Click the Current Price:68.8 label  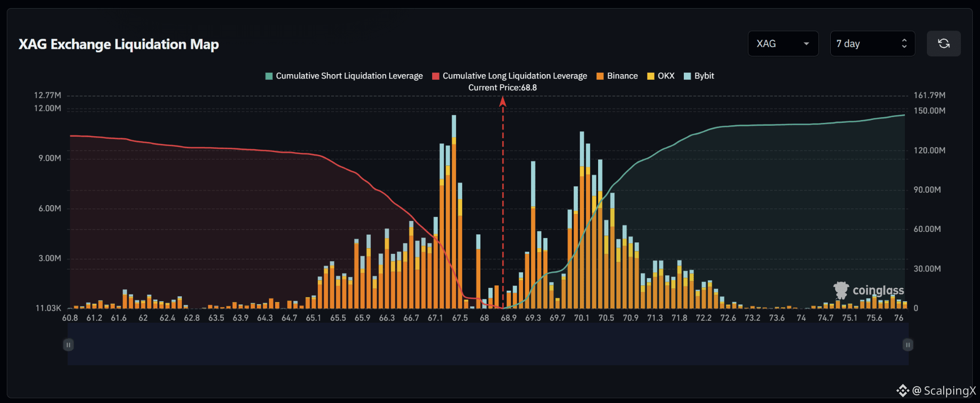point(502,87)
